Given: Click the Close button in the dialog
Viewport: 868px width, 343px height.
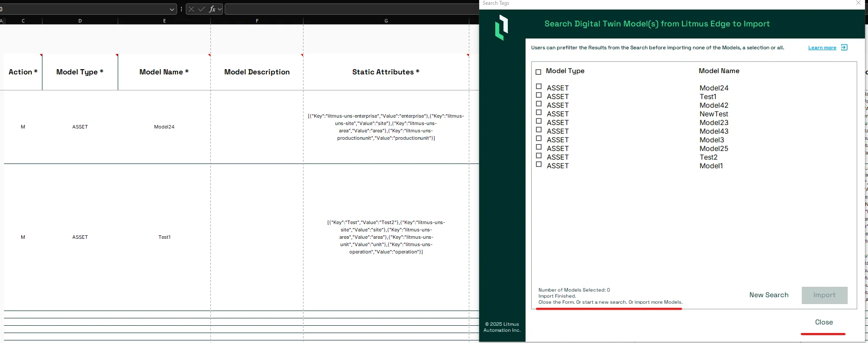Looking at the screenshot, I should [x=824, y=322].
